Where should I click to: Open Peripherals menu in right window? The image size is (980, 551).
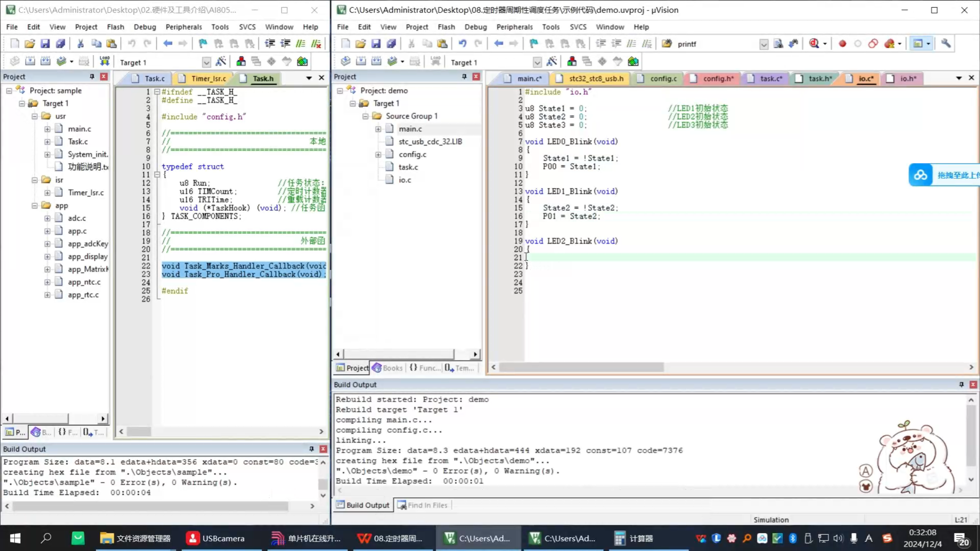(x=514, y=27)
